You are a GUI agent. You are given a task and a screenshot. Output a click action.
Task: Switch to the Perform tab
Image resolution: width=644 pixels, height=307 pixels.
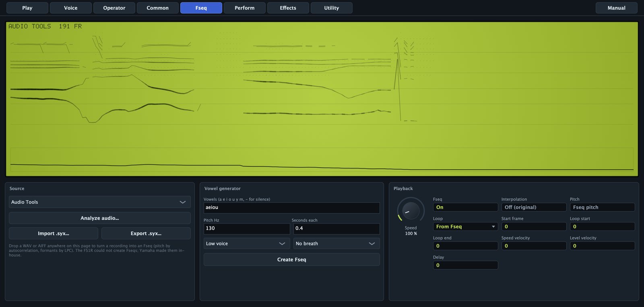(x=245, y=8)
